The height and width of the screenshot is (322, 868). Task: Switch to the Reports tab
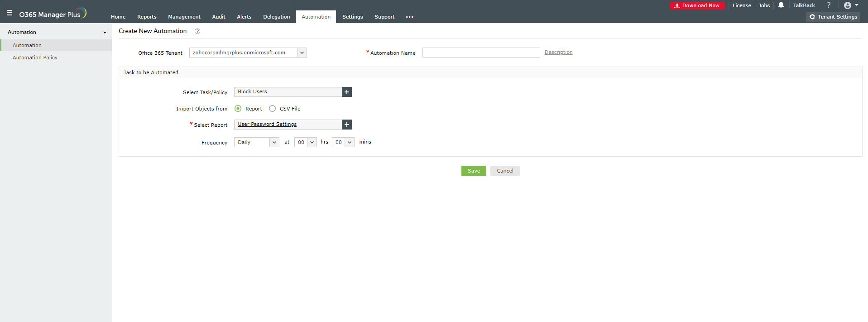tap(147, 17)
